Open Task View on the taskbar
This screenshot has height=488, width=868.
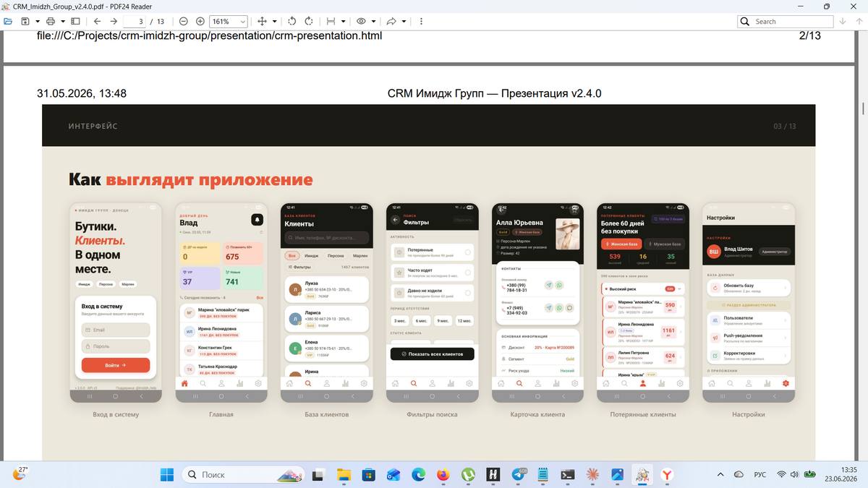coord(317,475)
